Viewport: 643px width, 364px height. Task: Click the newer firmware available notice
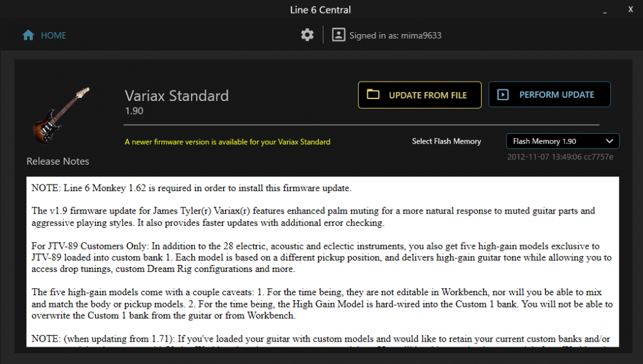click(227, 141)
